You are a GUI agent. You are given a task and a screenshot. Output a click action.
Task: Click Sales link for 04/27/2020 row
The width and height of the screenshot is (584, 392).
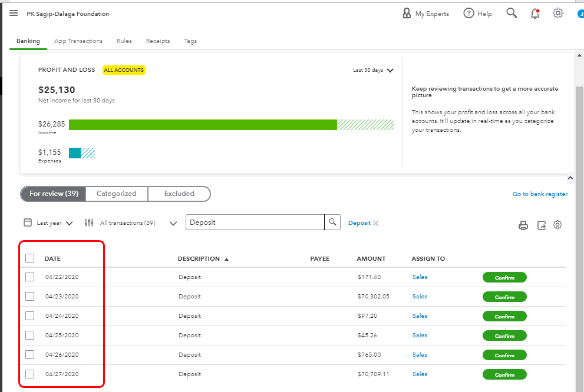(x=420, y=374)
